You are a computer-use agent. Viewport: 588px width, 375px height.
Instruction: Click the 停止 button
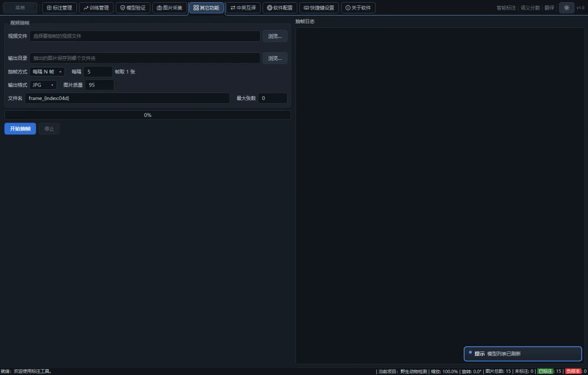[49, 129]
